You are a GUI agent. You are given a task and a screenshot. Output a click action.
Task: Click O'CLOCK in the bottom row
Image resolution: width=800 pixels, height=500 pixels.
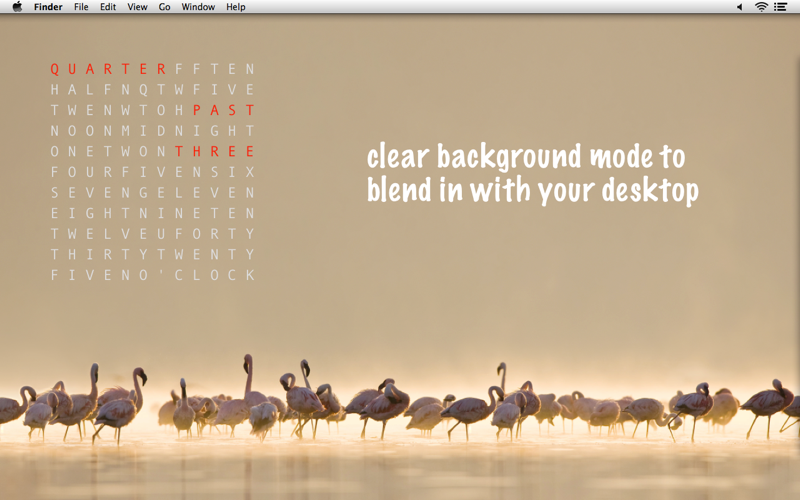point(196,275)
